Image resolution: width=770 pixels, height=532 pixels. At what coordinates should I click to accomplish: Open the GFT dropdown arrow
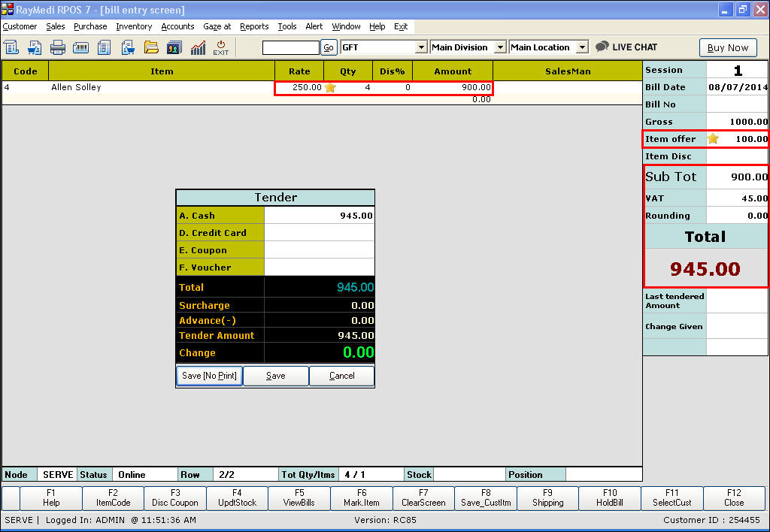coord(421,47)
